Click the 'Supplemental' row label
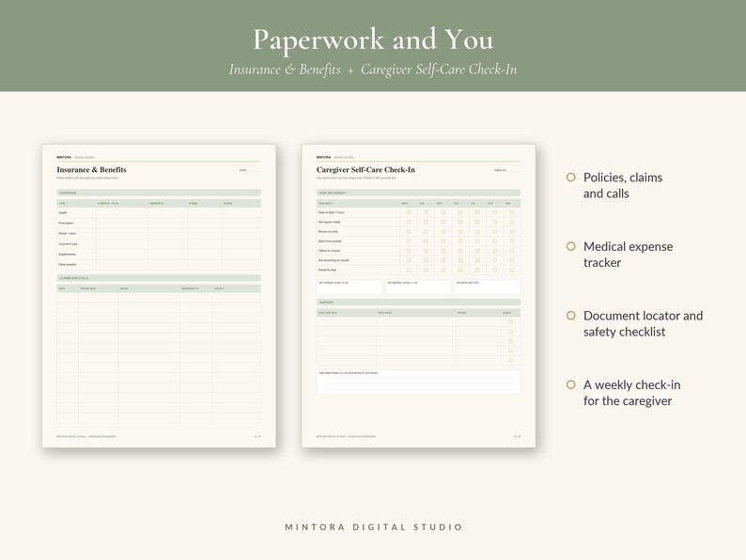746x560 pixels. pos(67,254)
